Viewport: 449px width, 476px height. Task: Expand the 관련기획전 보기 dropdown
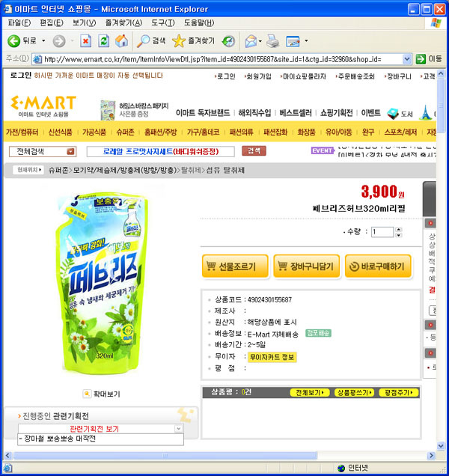(x=179, y=428)
